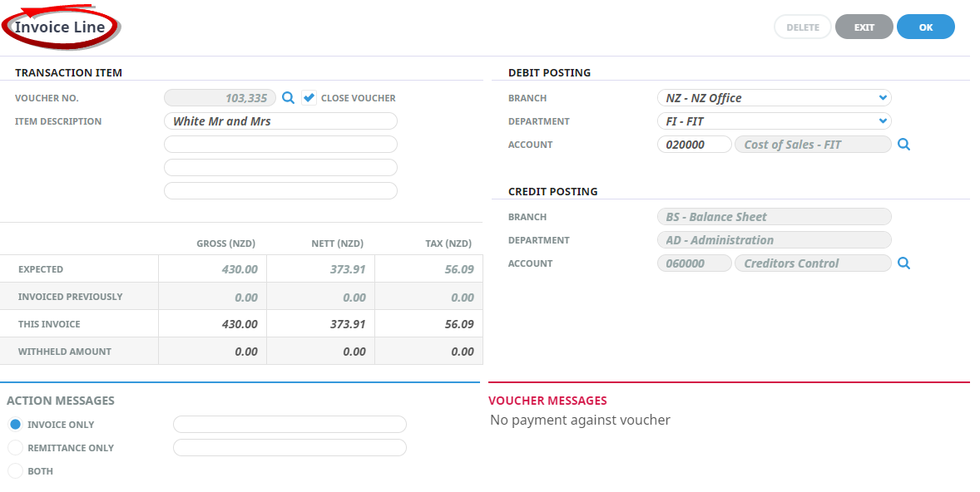
Task: Open debit posting account lookup search icon
Action: (x=903, y=145)
